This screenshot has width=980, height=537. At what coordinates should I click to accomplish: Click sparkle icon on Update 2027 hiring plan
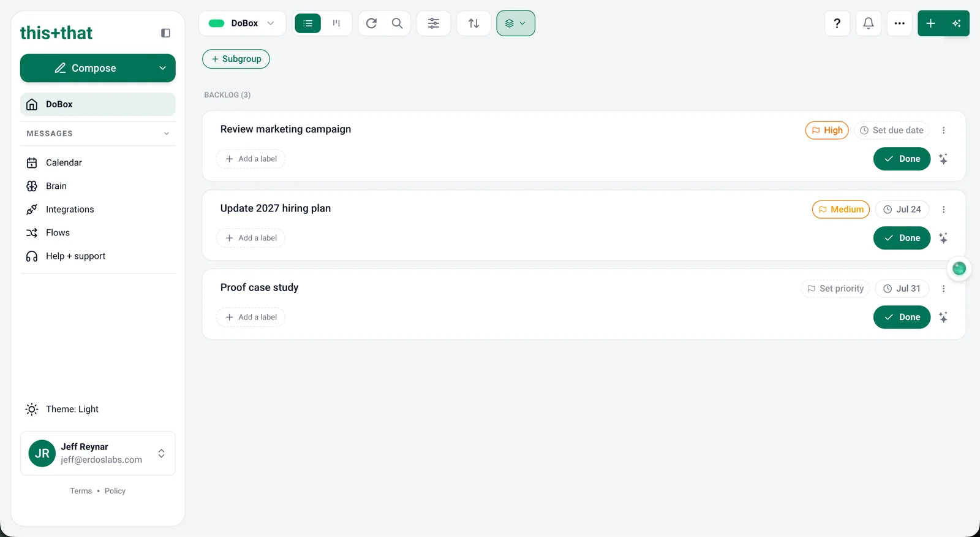[943, 238]
